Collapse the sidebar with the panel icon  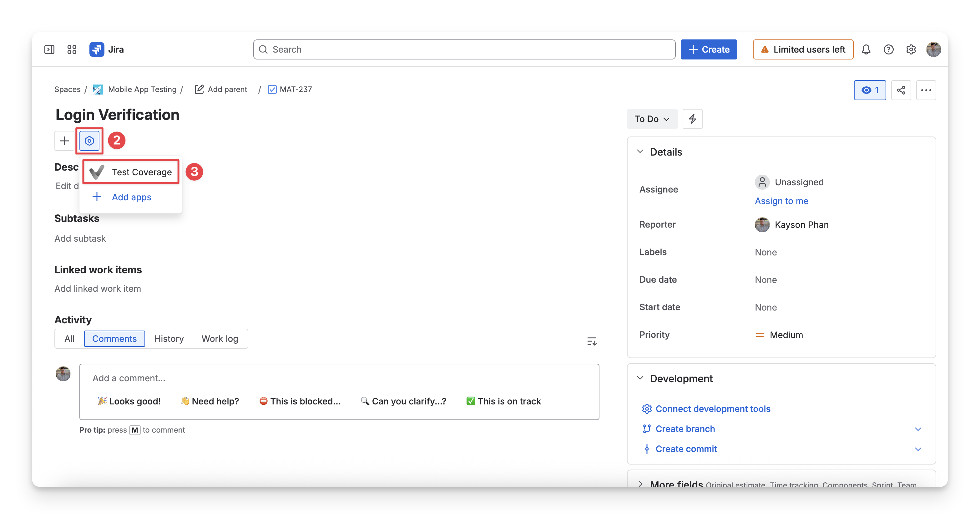coord(49,49)
